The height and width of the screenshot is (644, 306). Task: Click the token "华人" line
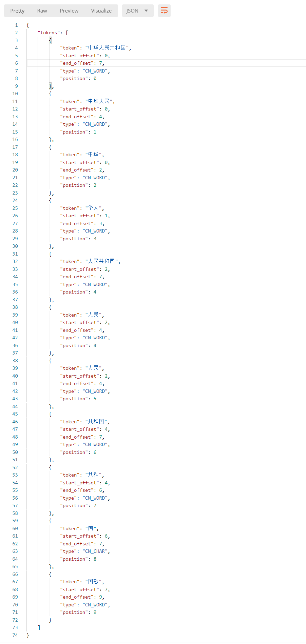click(x=82, y=208)
